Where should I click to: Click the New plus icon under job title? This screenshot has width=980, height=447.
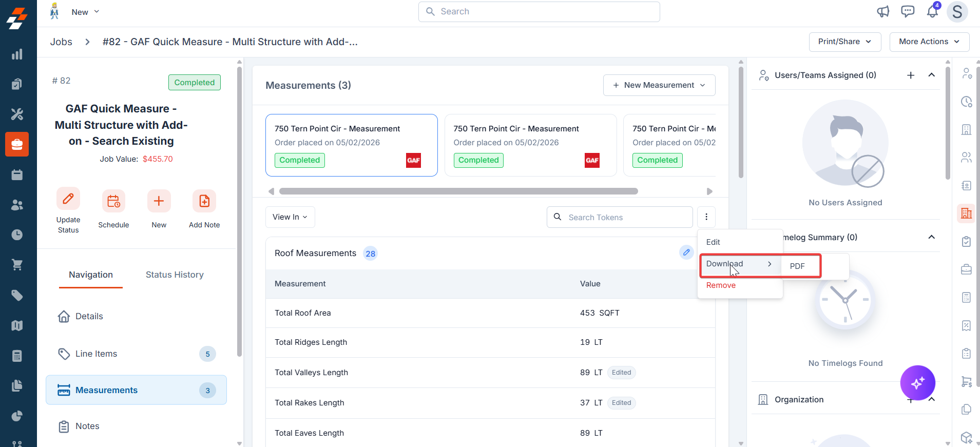tap(159, 201)
